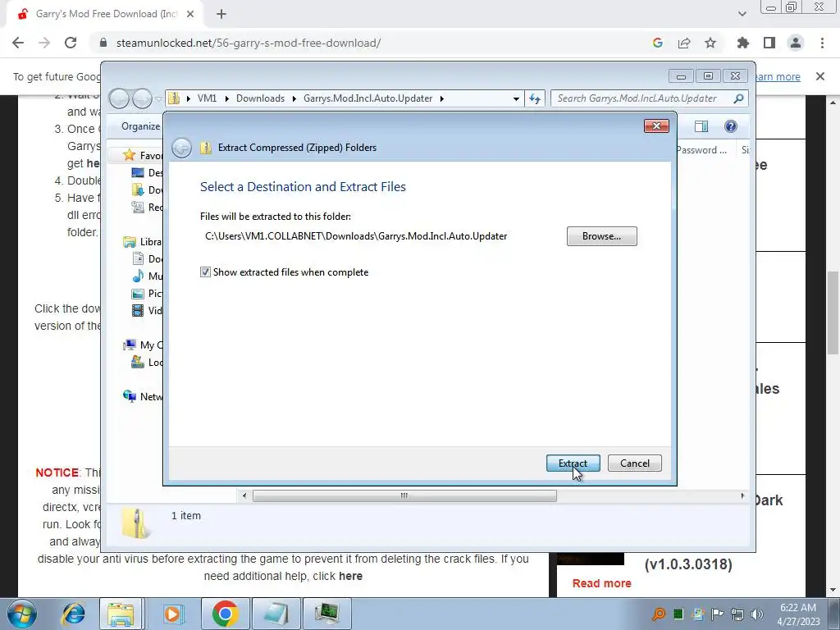This screenshot has width=840, height=630.
Task: Select Pictures library icon
Action: [x=138, y=294]
